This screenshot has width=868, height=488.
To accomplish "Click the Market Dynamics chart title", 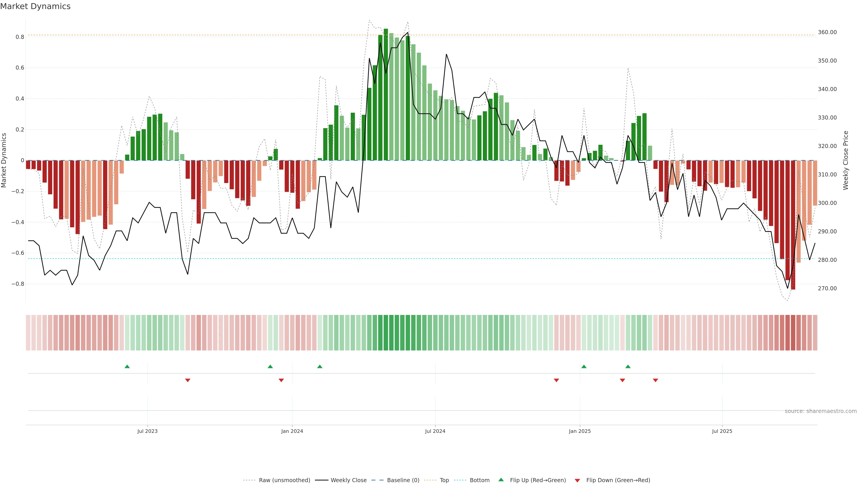I will pos(35,6).
